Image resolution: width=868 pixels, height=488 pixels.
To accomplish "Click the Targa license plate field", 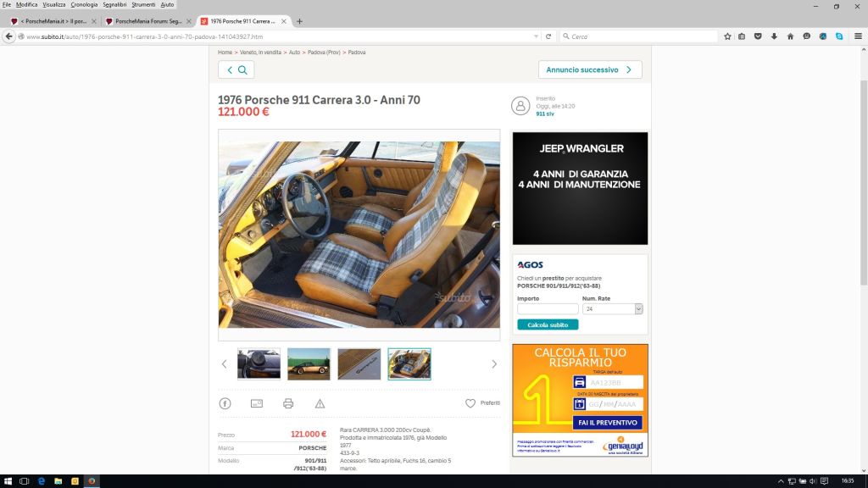I will [615, 382].
